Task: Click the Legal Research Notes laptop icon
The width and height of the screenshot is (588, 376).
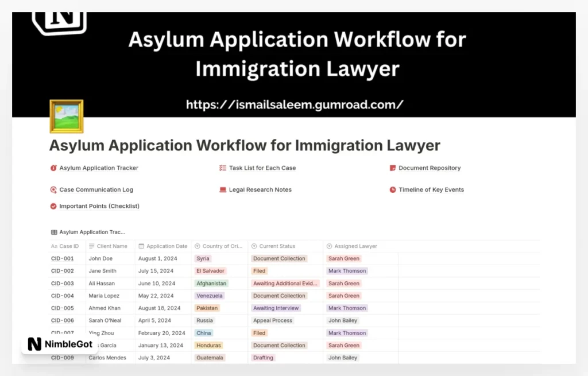Action: point(223,190)
